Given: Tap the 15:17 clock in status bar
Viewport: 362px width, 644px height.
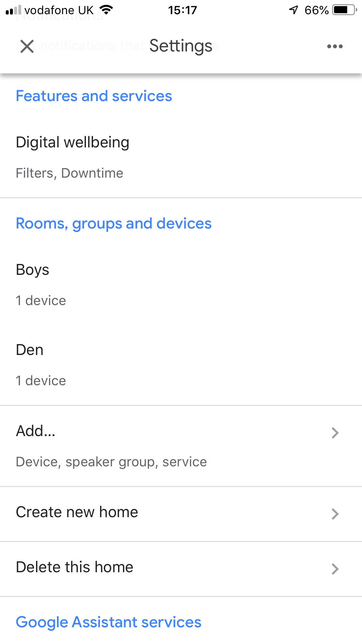Looking at the screenshot, I should click(x=182, y=10).
